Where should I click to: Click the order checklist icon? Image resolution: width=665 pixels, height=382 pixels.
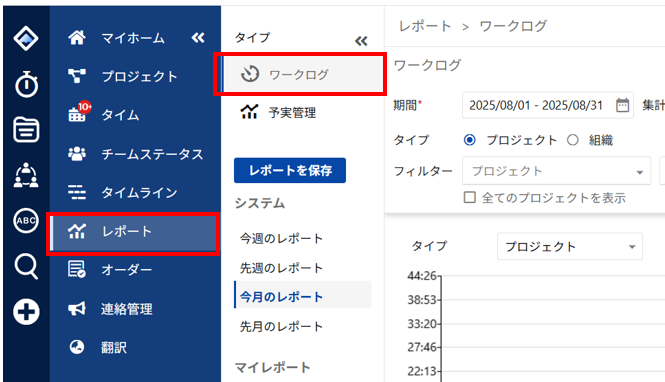[x=77, y=270]
